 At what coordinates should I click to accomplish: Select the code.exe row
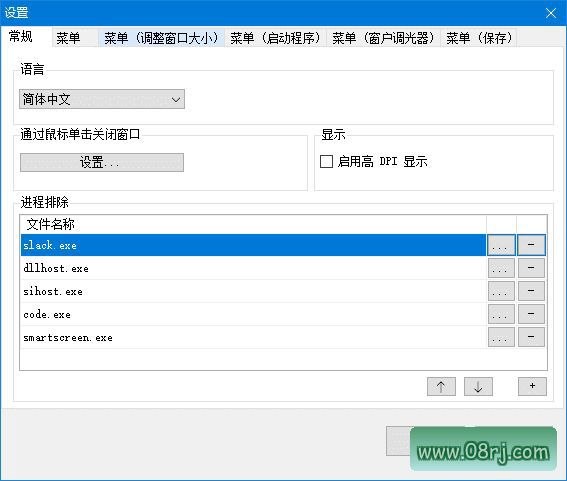(x=253, y=314)
